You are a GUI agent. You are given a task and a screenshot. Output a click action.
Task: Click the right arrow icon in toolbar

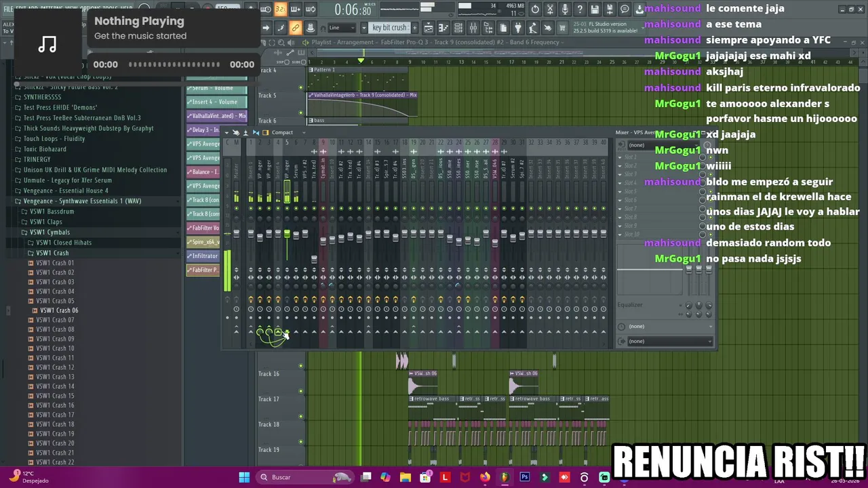(x=265, y=28)
